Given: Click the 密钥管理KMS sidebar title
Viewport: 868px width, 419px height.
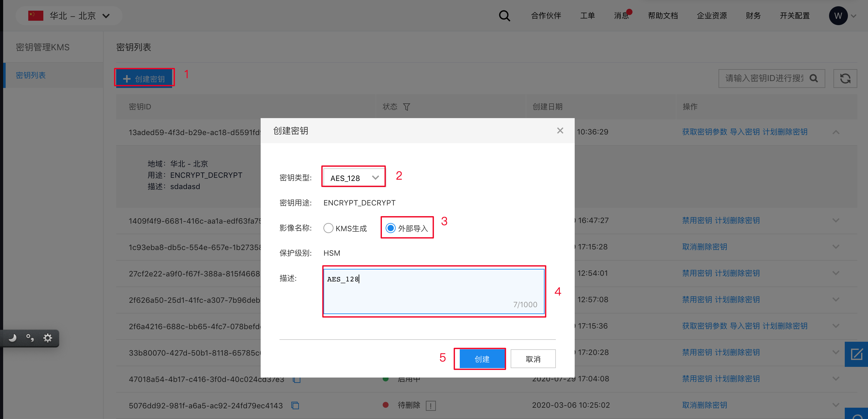Looking at the screenshot, I should [42, 47].
